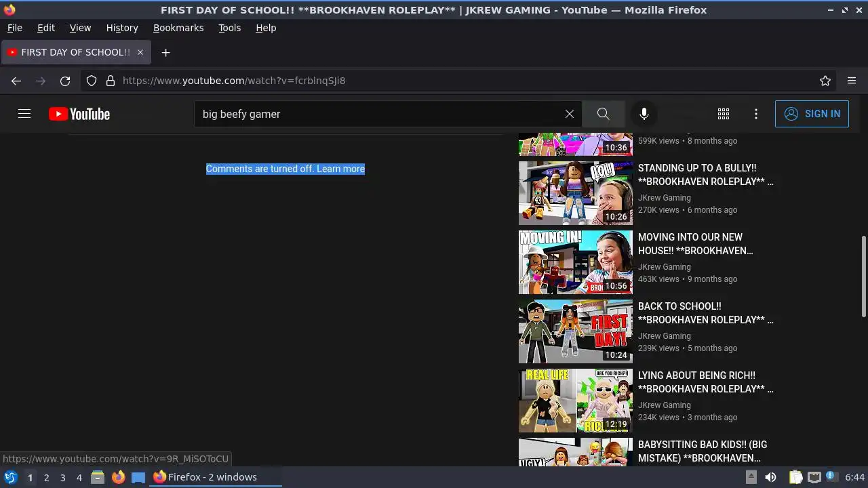The image size is (868, 488).
Task: Open the File menu
Action: [15, 28]
